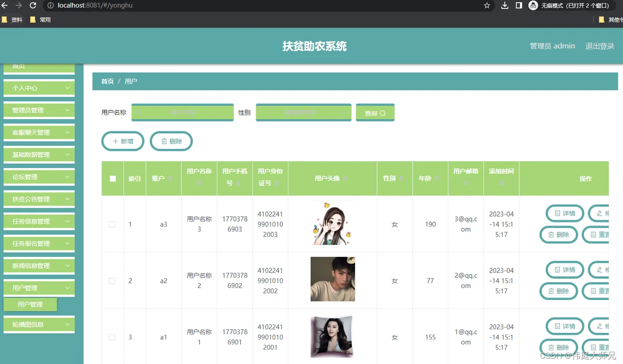This screenshot has width=623, height=364.
Task: Click the browser back arrow
Action: click(x=5, y=5)
